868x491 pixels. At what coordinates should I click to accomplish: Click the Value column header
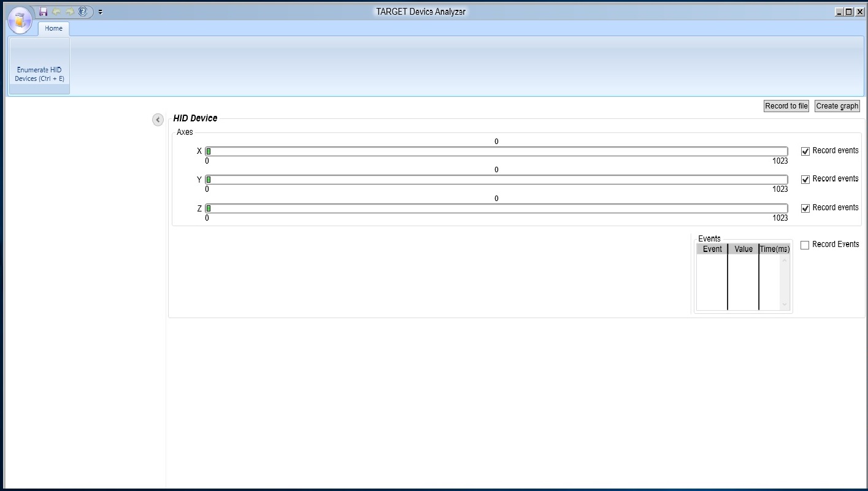tap(743, 249)
